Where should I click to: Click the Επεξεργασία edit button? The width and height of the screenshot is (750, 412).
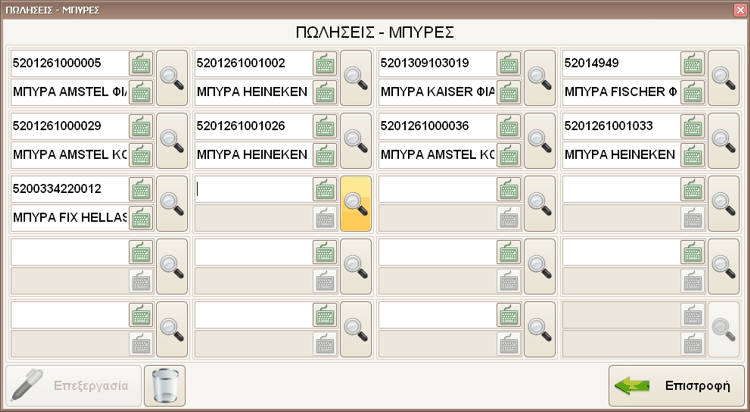click(x=74, y=386)
